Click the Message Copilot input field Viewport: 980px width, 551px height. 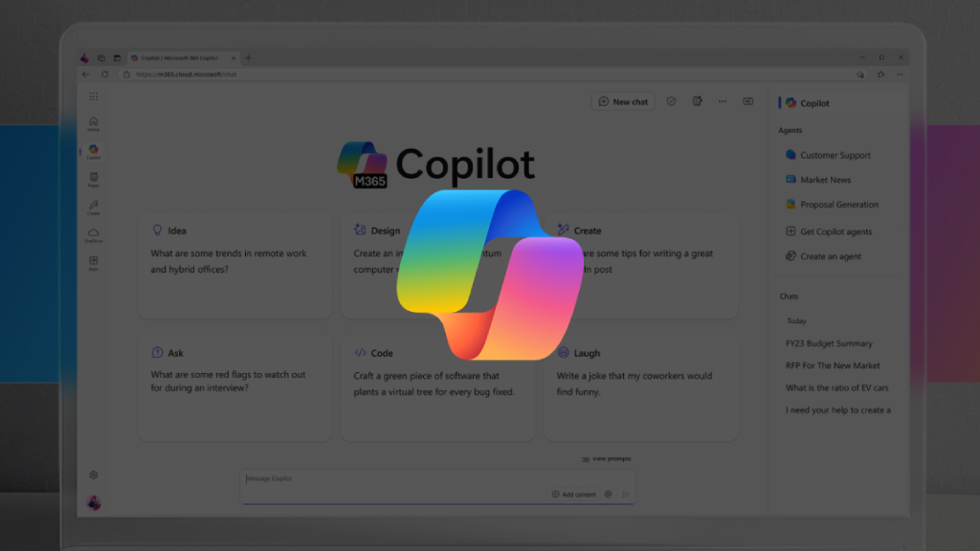[383, 478]
